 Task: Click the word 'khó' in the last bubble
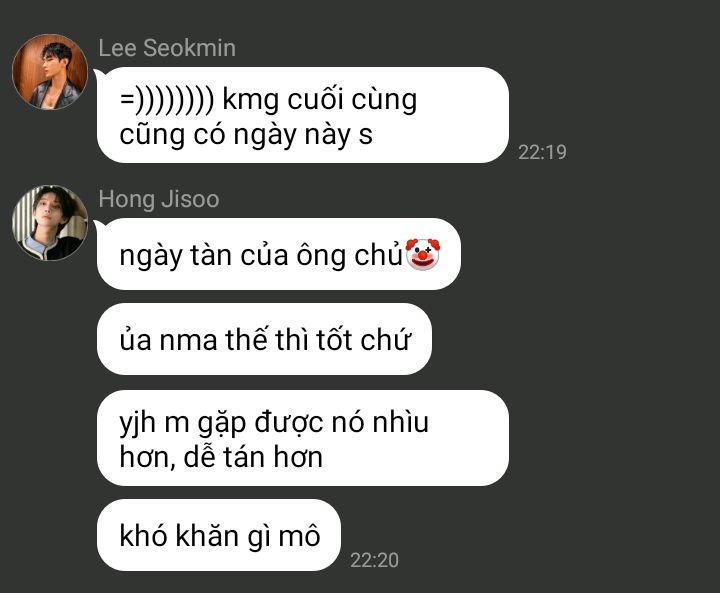(x=143, y=536)
